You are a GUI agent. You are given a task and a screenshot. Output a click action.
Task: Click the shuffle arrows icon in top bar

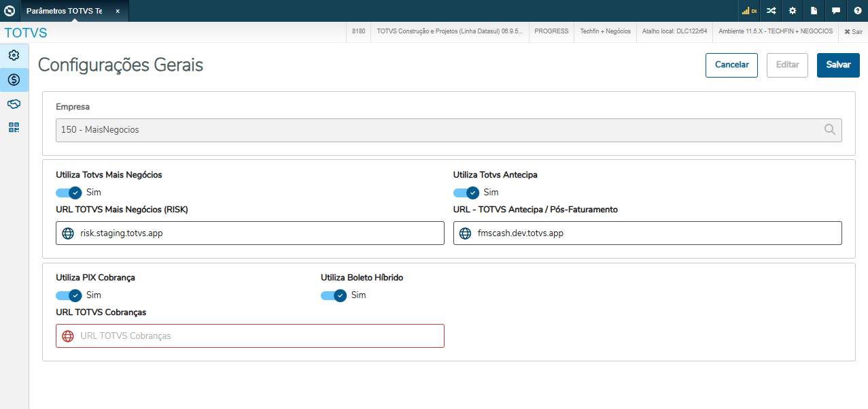pyautogui.click(x=771, y=11)
